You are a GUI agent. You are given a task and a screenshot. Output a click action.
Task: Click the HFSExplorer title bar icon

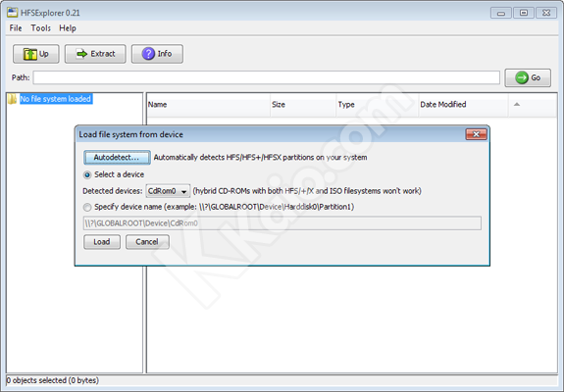point(12,13)
